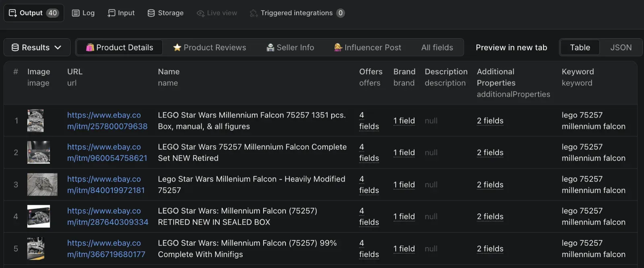Click the Input speech-bubble icon
This screenshot has width=644, height=268.
(111, 13)
